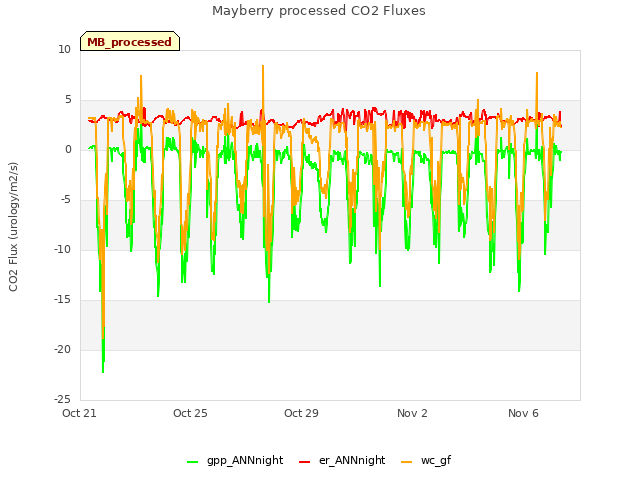Click the Oct 25 x-axis label
The width and height of the screenshot is (640, 480).
click(x=190, y=413)
